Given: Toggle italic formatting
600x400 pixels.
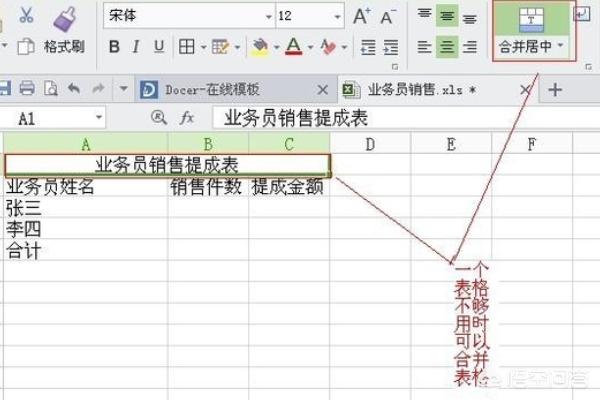Looking at the screenshot, I should (x=137, y=47).
